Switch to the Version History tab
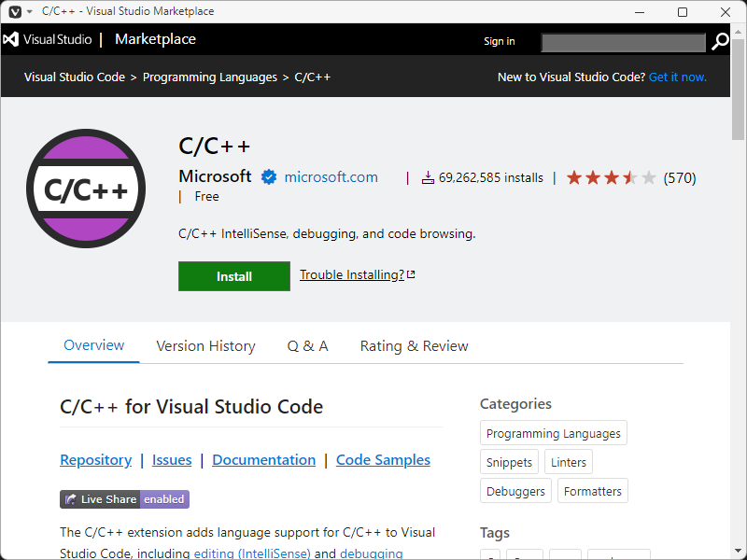Image resolution: width=747 pixels, height=560 pixels. [x=205, y=346]
